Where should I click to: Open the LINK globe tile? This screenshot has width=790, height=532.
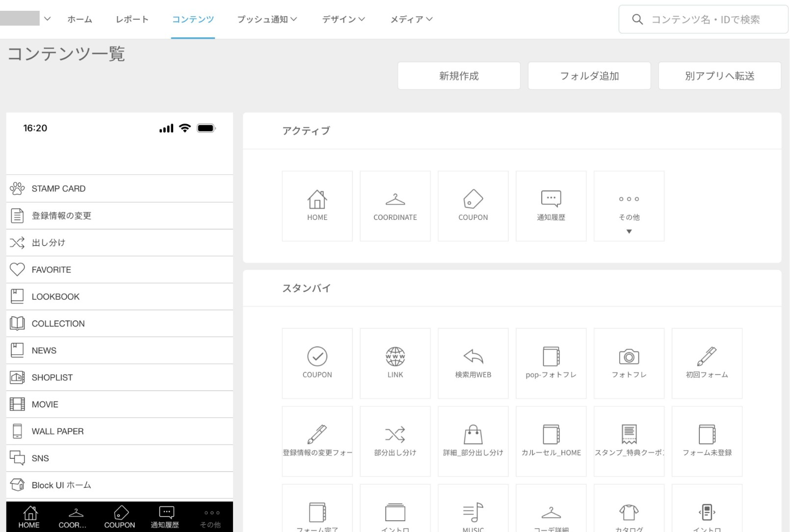tap(395, 363)
